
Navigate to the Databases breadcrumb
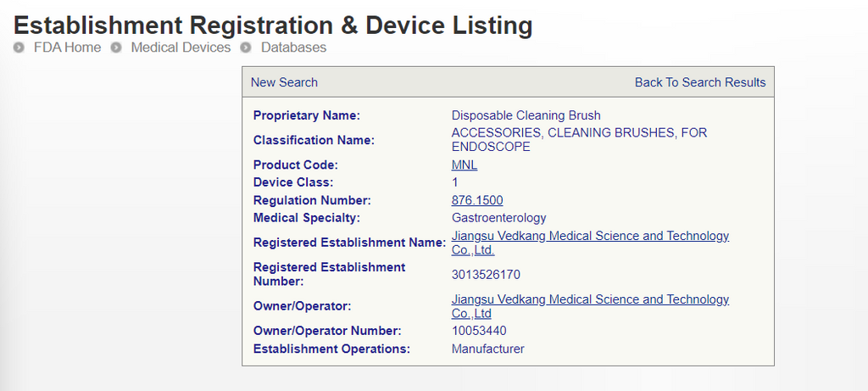click(x=293, y=47)
